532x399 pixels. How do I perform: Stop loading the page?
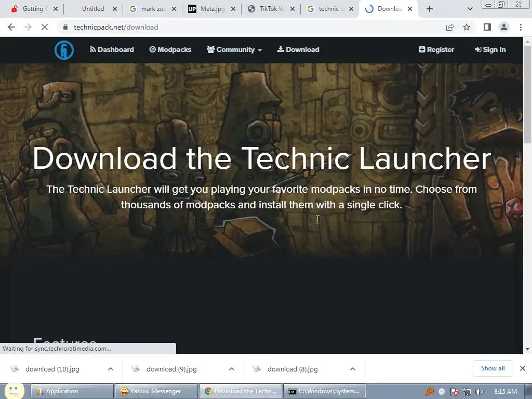[x=45, y=27]
